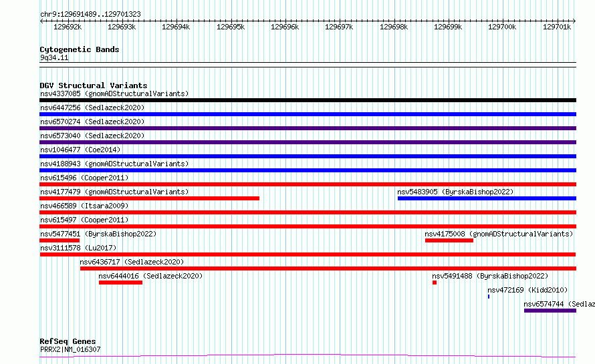Open nsv6436717 (Sedlazeck2020) label
The image size is (595, 364).
[132, 262]
